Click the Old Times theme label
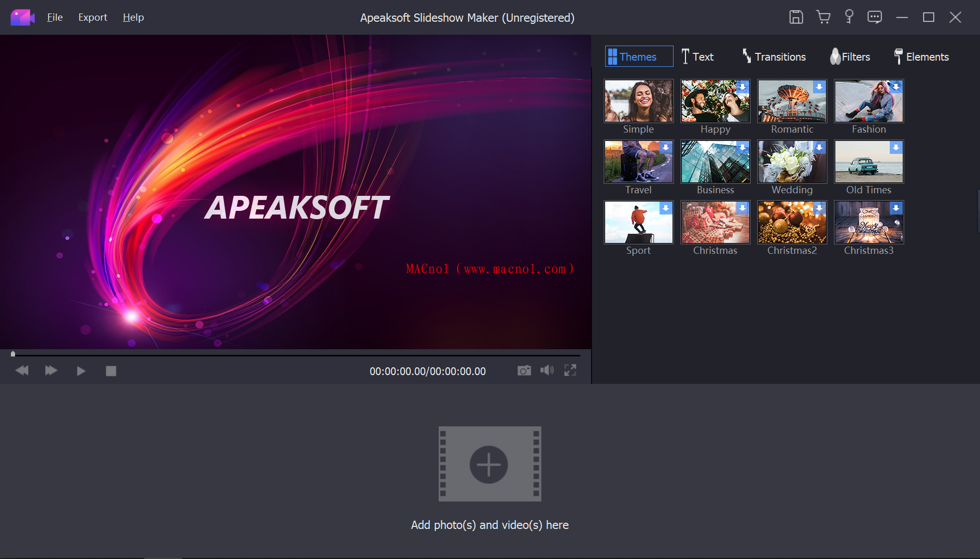The width and height of the screenshot is (980, 559). (x=869, y=190)
